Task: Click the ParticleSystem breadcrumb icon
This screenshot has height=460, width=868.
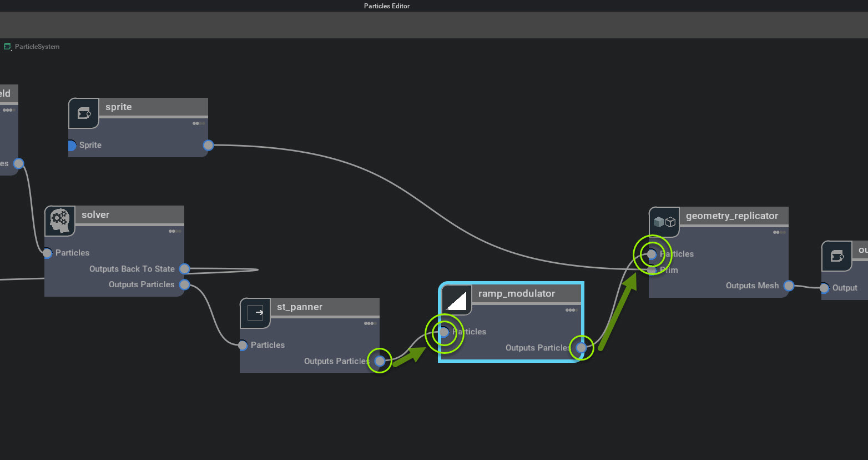Action: pyautogui.click(x=8, y=47)
